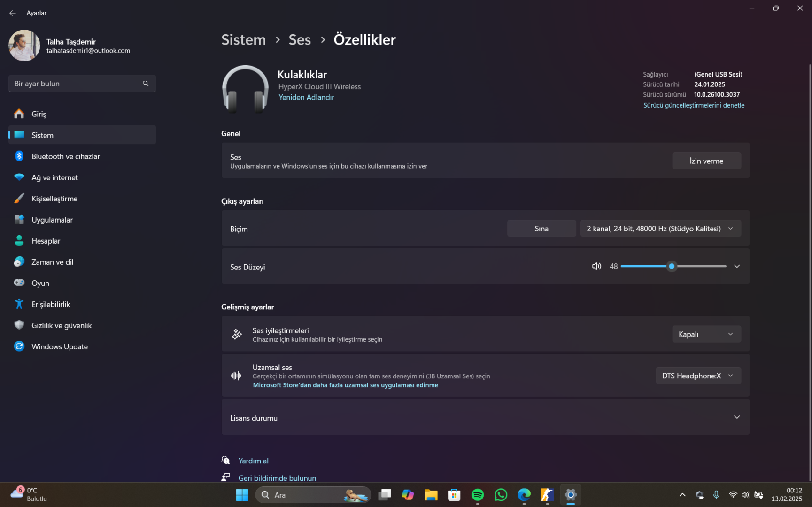Open Task View from taskbar
Viewport: 812px width, 507px height.
[385, 495]
